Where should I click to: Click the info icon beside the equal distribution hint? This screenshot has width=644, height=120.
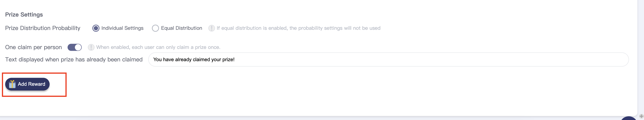[211, 28]
